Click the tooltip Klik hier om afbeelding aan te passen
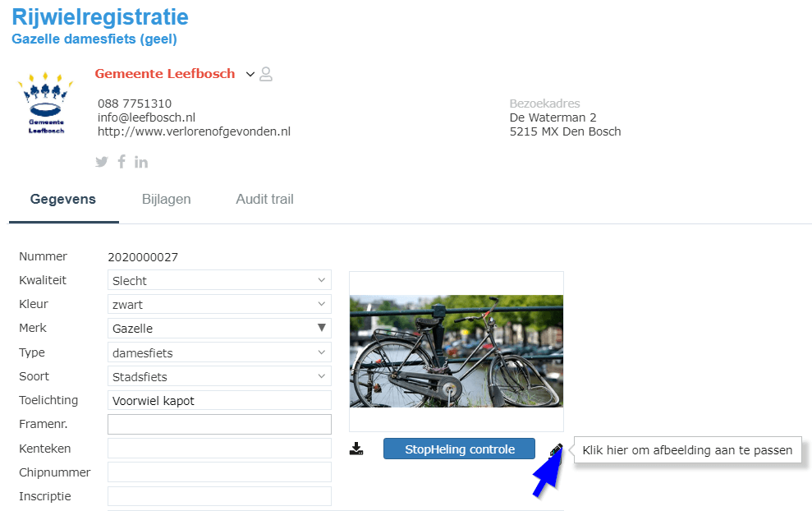Screen dimensions: 812x511 [x=687, y=450]
